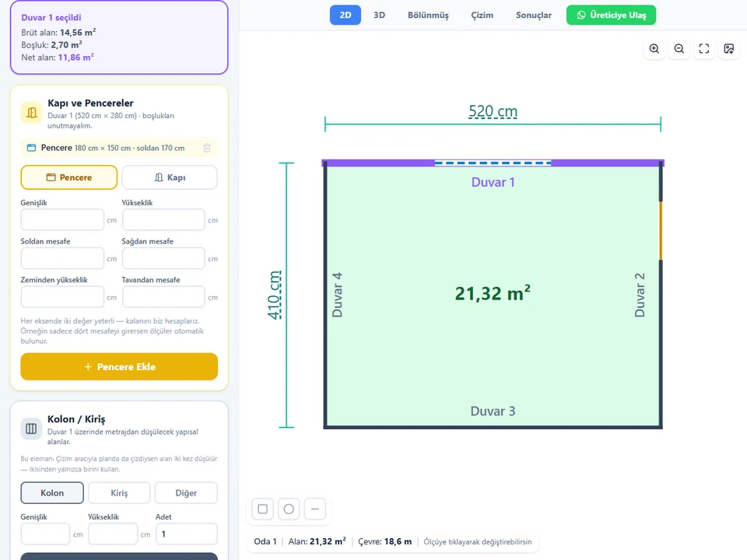Focus the Soldan mesafe input field
This screenshot has width=747, height=560.
pos(62,258)
